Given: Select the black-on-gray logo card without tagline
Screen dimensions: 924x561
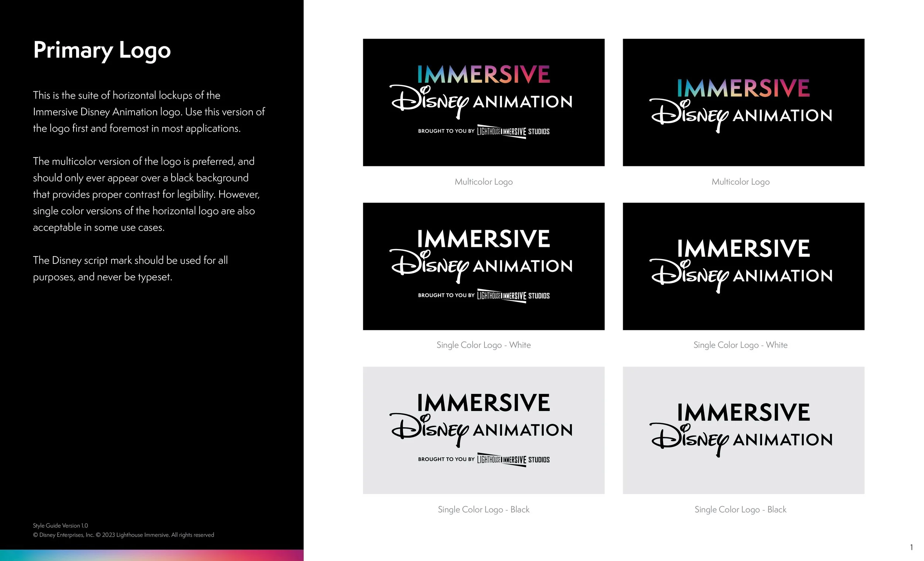Looking at the screenshot, I should click(x=744, y=430).
